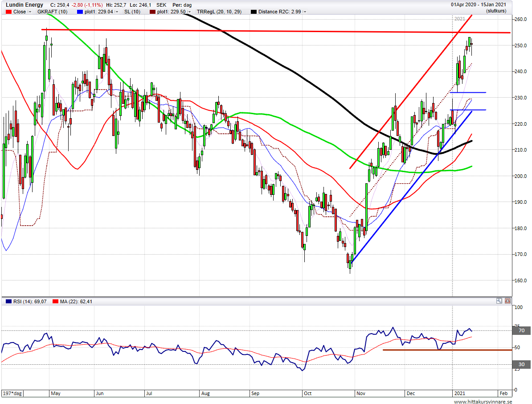Screen dimensions: 532x404
Task: Click the MA (22): 62,41 legend label
Action: coord(76,301)
